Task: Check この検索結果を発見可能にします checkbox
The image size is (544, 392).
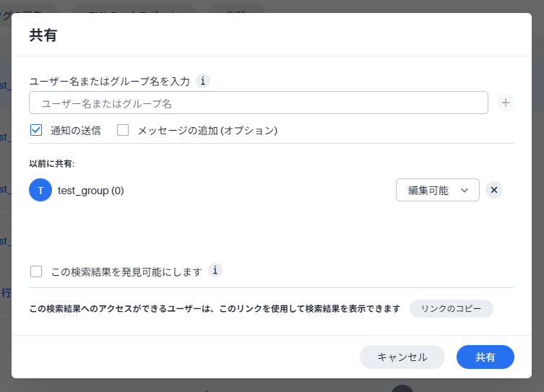Action: (36, 272)
